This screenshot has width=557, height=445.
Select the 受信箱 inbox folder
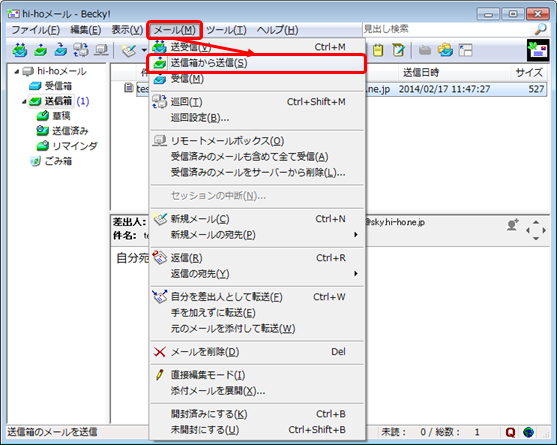[x=50, y=86]
